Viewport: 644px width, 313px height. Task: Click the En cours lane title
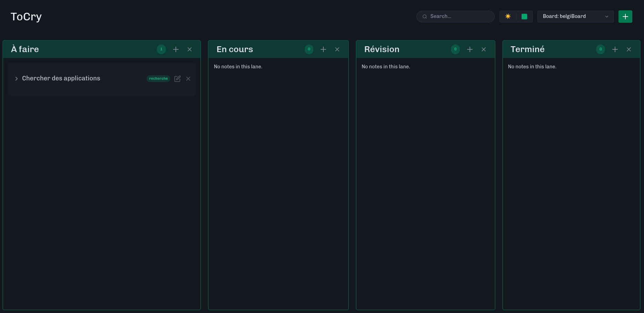(235, 49)
